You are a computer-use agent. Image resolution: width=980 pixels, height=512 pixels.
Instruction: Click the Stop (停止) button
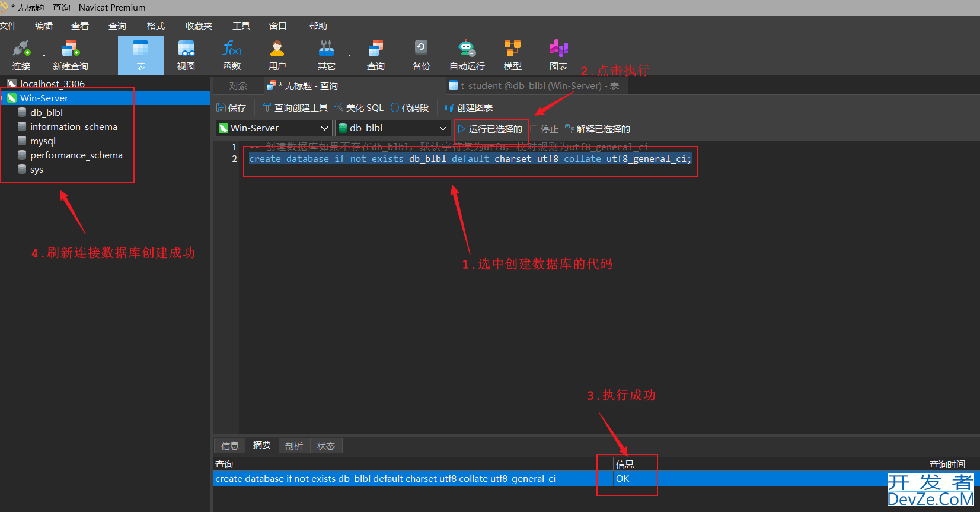[x=544, y=129]
